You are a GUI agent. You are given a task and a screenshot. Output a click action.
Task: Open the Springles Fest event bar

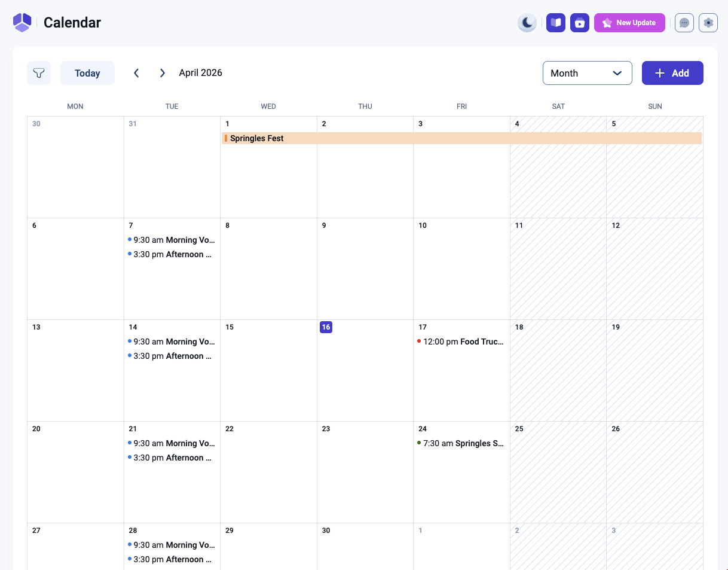click(461, 138)
